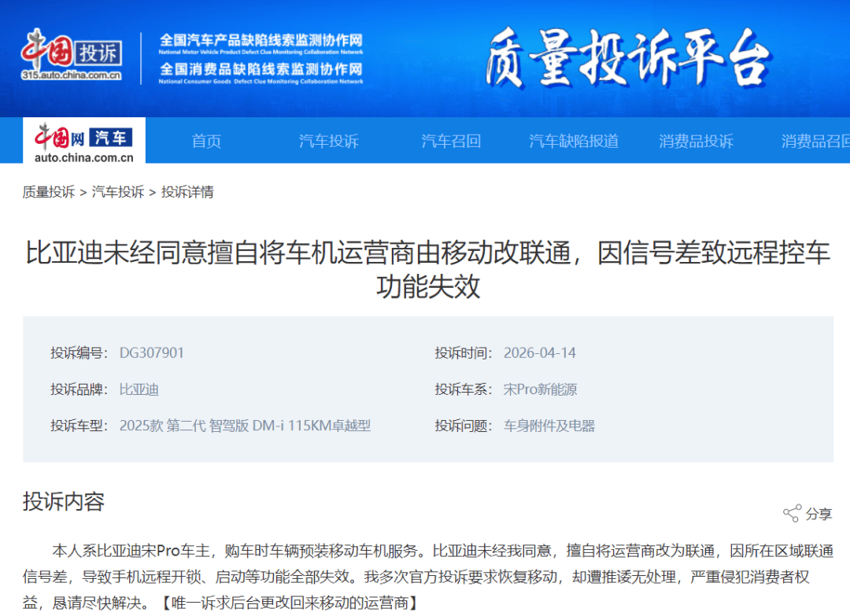Click the 投诉详情 breadcrumb item
Screen dimensions: 850x616
pyautogui.click(x=187, y=192)
